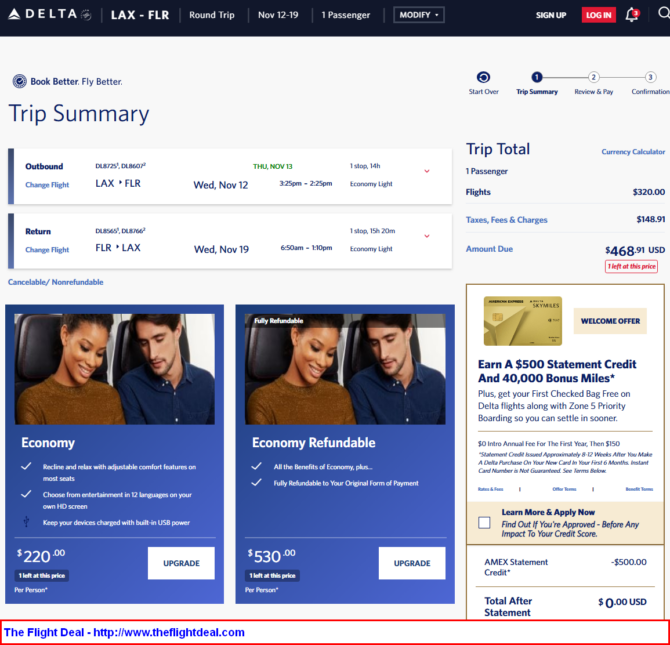This screenshot has width=670, height=645.
Task: Click the Amount Due link
Action: (489, 249)
